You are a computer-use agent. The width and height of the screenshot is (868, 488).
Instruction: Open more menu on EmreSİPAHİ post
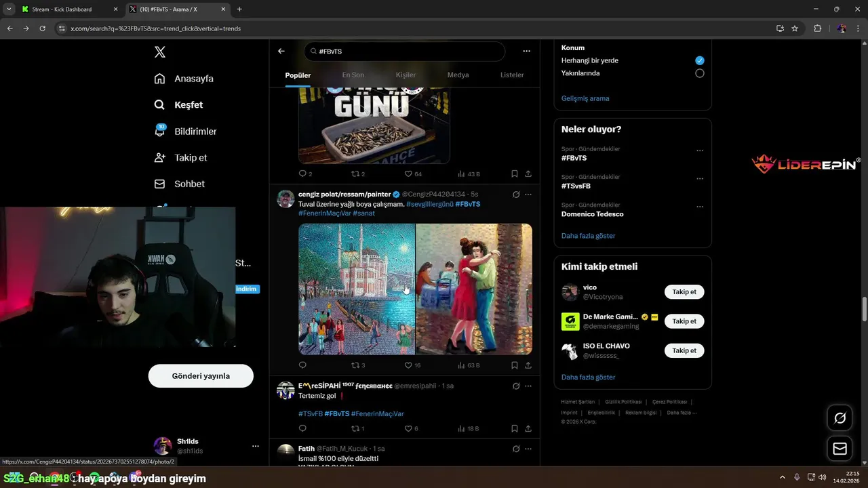(x=528, y=386)
